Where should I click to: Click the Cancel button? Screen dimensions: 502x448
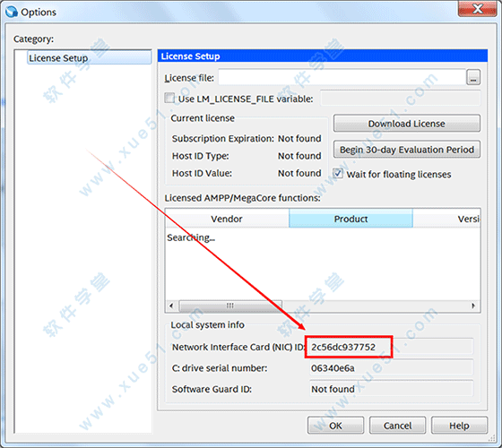pyautogui.click(x=397, y=426)
